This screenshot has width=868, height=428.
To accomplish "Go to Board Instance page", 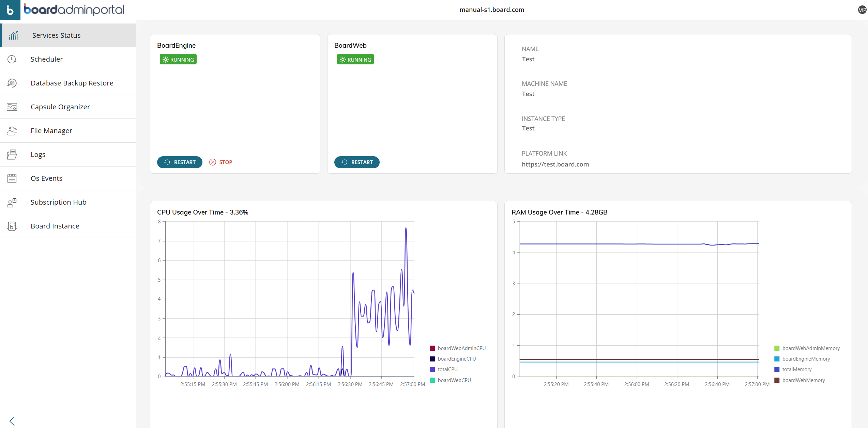I will (x=68, y=226).
